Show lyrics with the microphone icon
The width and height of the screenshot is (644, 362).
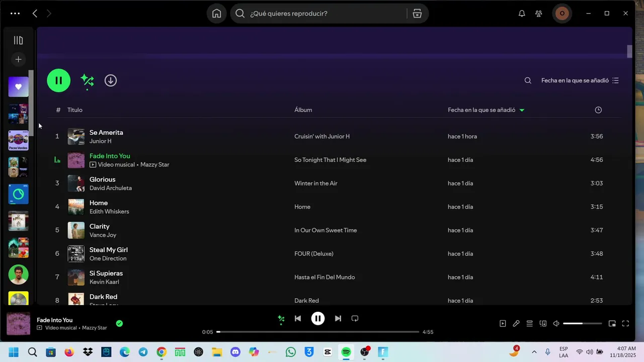(516, 324)
